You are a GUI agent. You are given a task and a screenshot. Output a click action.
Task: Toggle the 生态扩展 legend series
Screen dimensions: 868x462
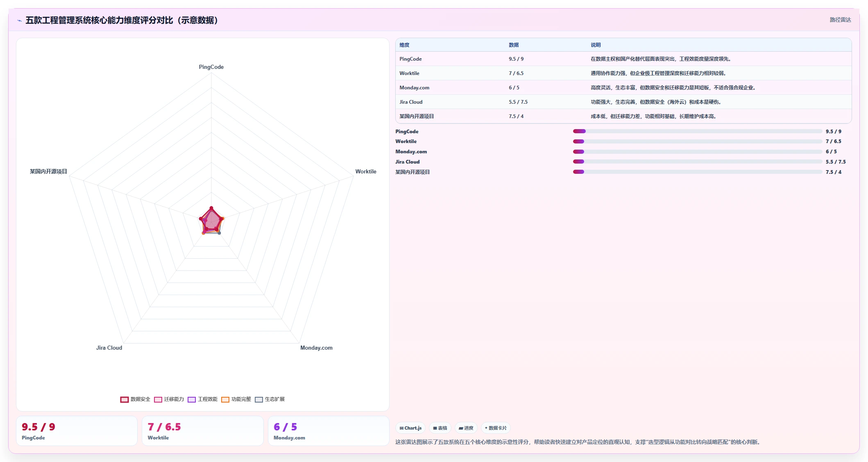270,399
